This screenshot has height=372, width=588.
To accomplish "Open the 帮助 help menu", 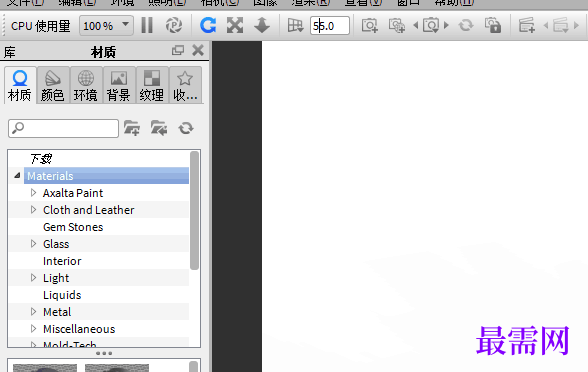I will coord(454,2).
